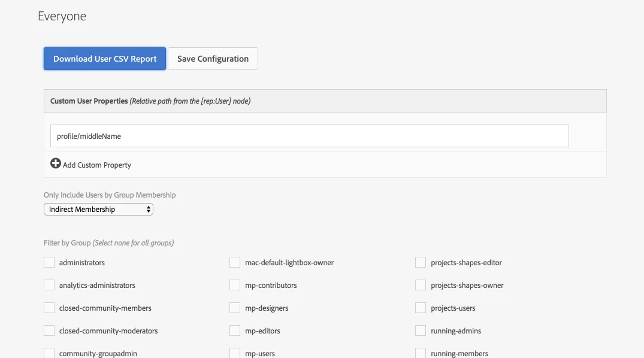Check the mac-default-lightbox-owner group

click(x=235, y=262)
